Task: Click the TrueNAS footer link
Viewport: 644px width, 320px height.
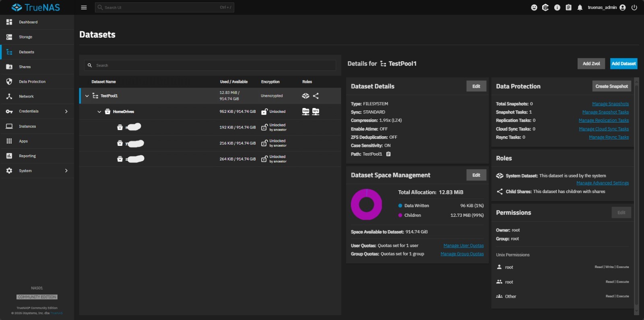Action: [x=56, y=313]
